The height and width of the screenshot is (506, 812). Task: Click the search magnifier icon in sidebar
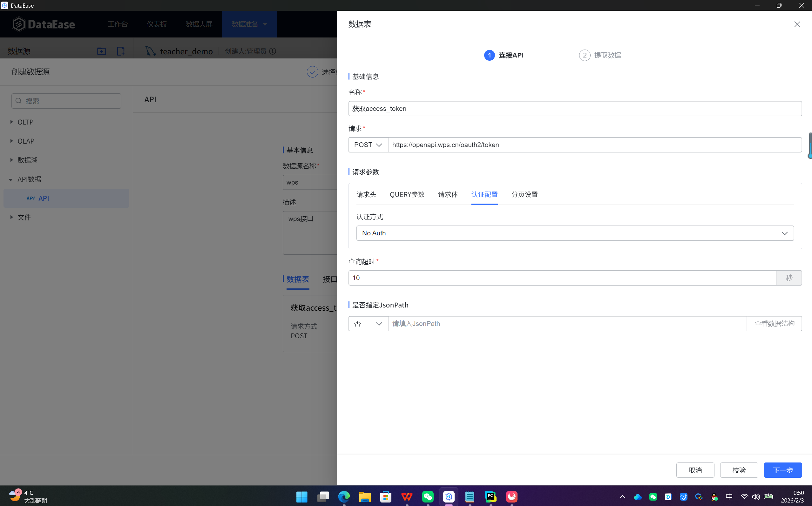19,101
